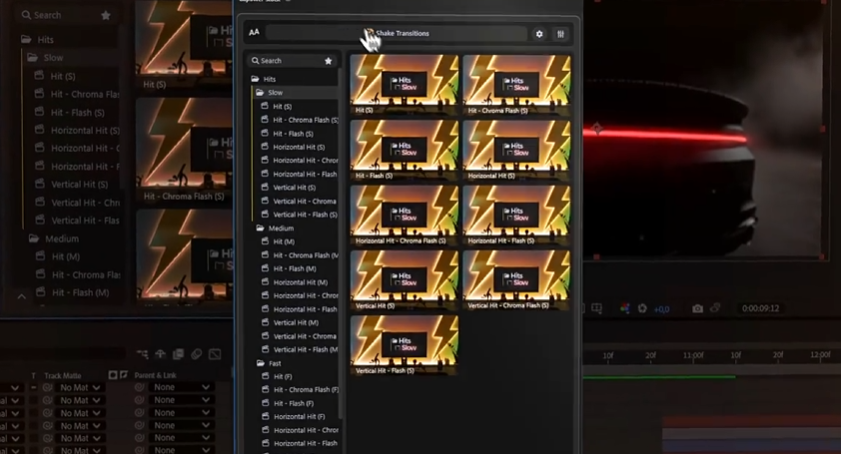Collapse the Fast folder in preset tree

coord(261,363)
